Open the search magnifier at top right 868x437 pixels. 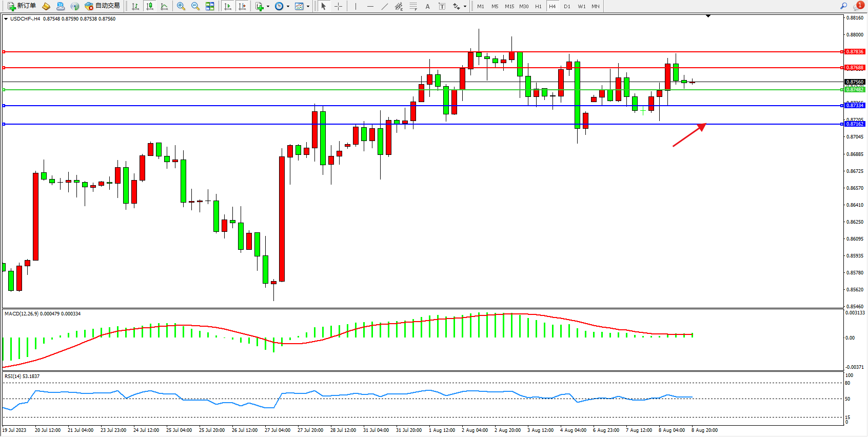pyautogui.click(x=843, y=6)
